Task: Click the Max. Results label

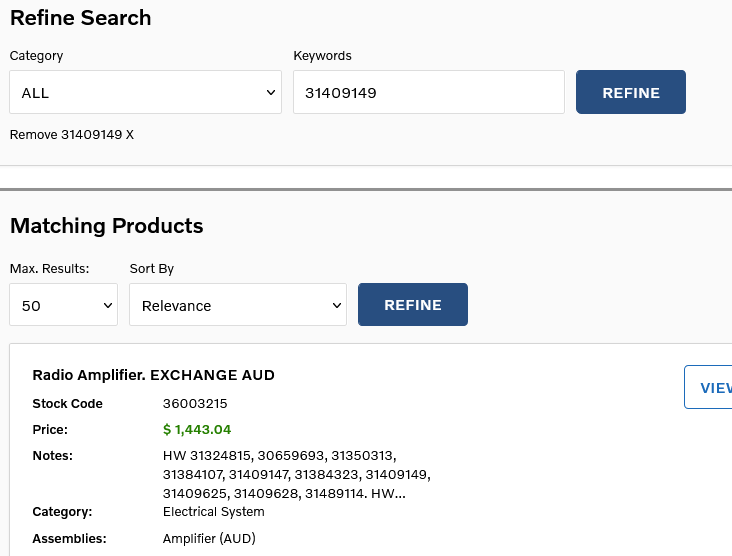Action: point(49,269)
